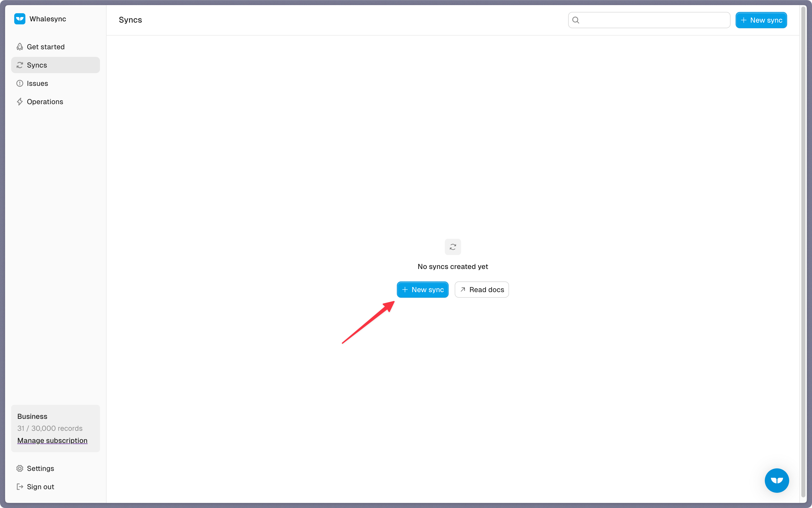Open the Whalesync chat bubble widget
This screenshot has height=508, width=812.
(x=777, y=481)
